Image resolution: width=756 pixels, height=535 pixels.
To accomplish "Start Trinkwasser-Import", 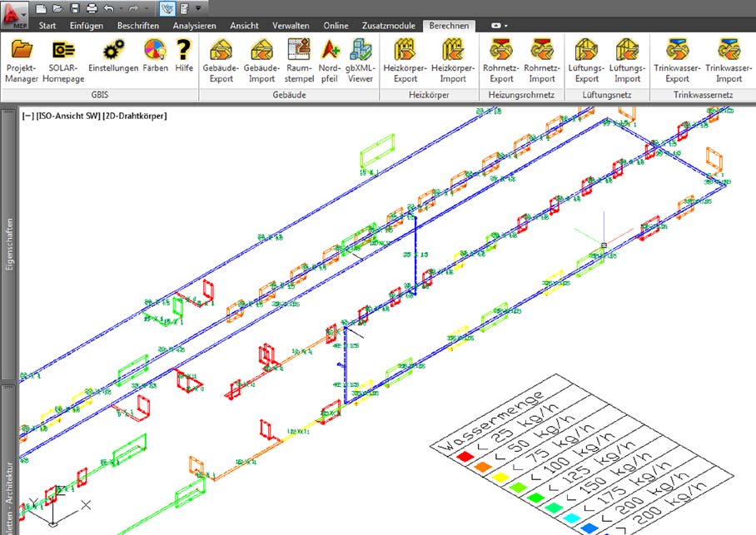I will click(729, 61).
